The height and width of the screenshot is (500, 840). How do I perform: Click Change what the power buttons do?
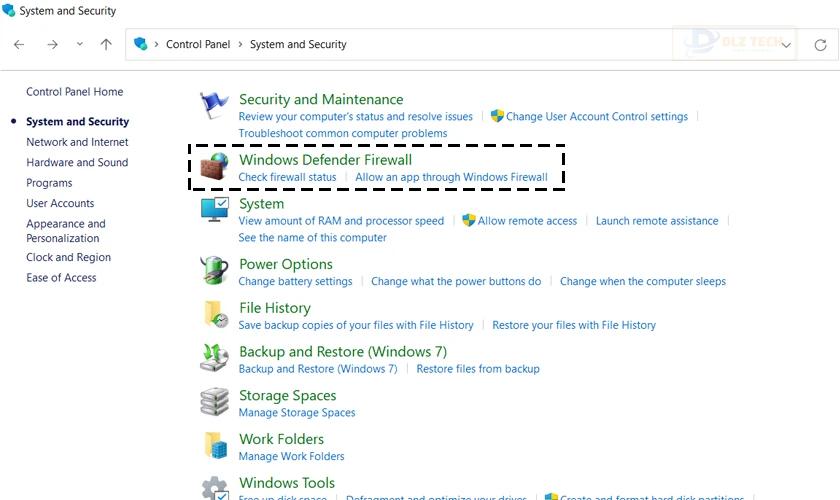click(x=456, y=281)
